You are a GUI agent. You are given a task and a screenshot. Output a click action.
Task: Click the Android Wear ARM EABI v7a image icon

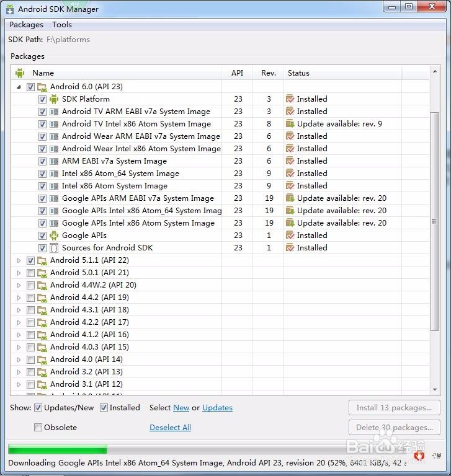coord(54,136)
